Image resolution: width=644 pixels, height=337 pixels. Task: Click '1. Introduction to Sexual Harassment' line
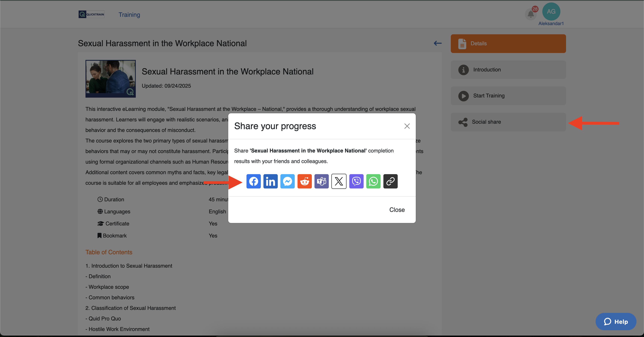point(129,266)
